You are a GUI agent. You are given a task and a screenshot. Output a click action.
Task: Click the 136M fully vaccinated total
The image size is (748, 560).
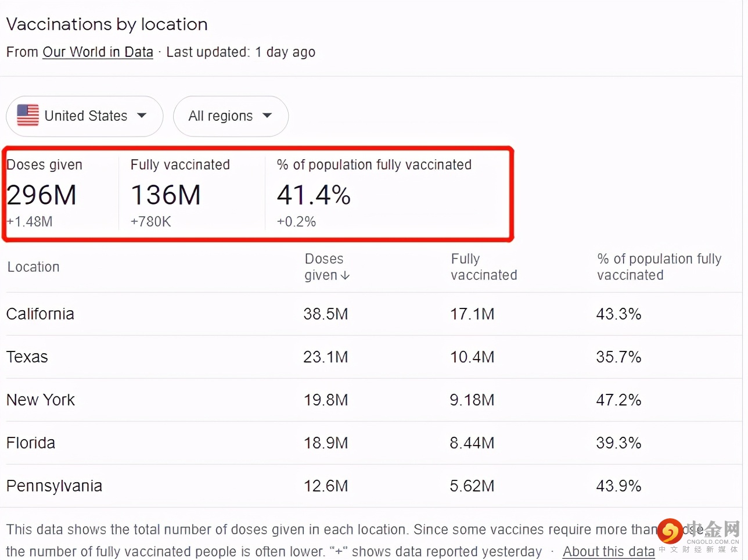[166, 195]
